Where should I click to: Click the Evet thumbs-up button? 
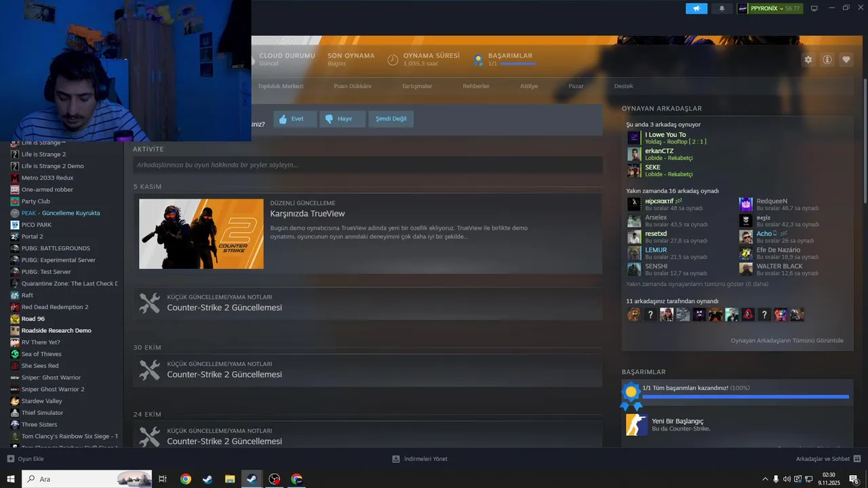tap(295, 119)
